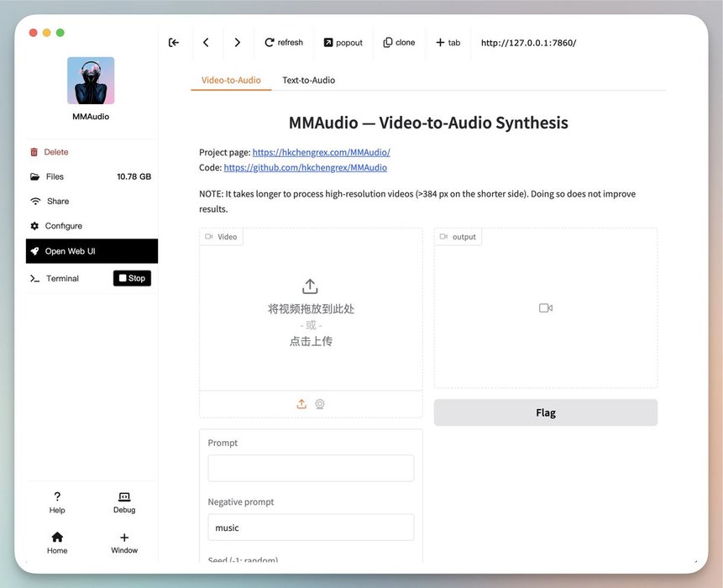Viewport: 723px width, 588px height.
Task: Click the Prompt text field
Action: (311, 468)
